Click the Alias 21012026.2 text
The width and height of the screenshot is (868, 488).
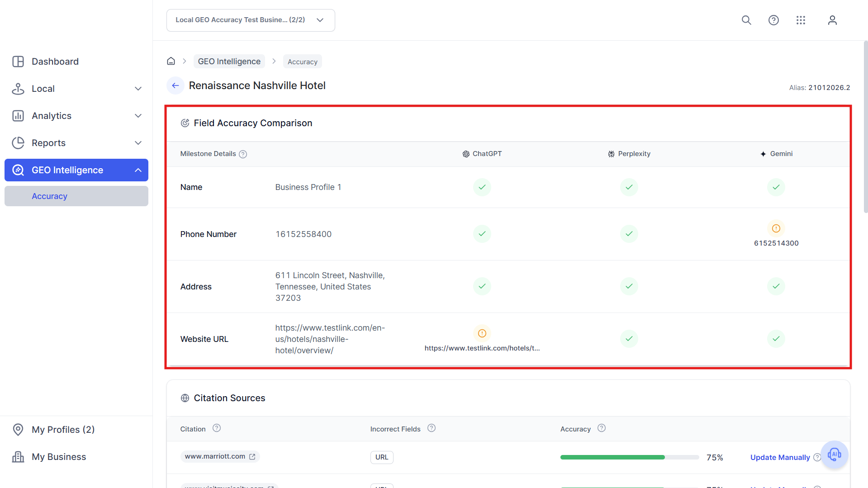tap(820, 88)
